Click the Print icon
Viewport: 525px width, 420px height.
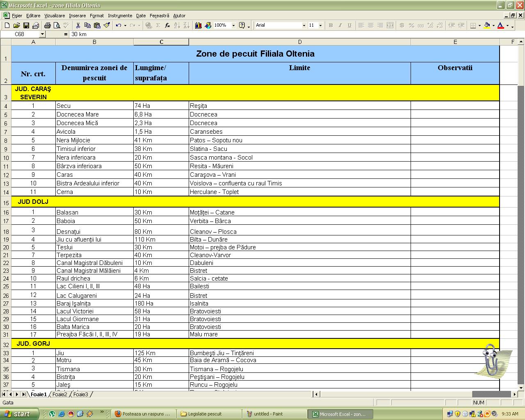(48, 25)
